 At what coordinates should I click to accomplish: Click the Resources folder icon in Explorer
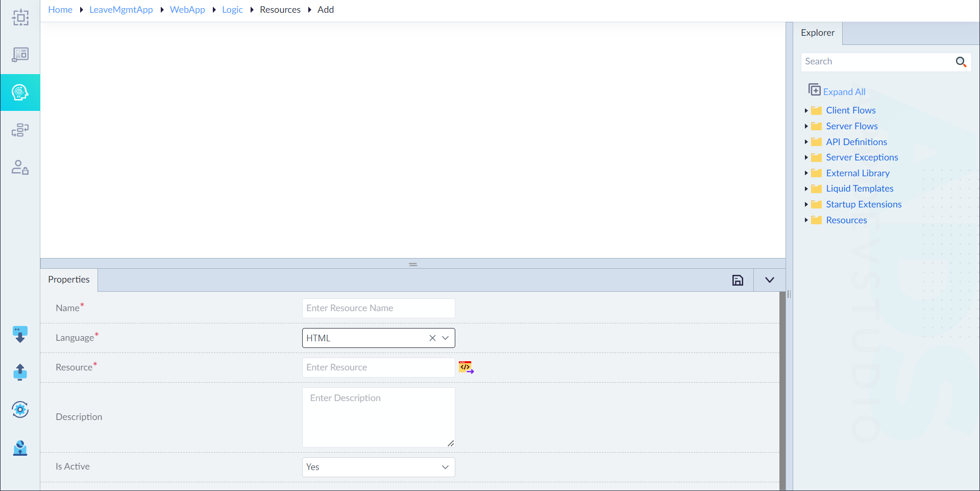(x=817, y=220)
